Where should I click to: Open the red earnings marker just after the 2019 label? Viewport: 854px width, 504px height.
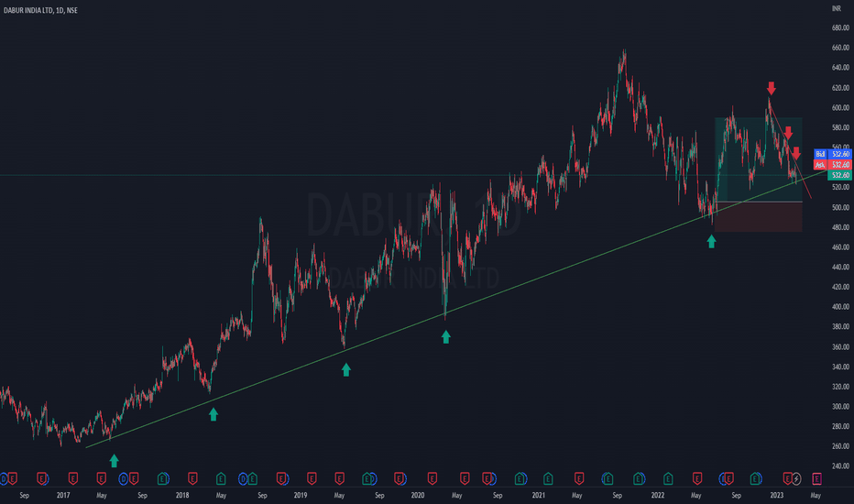312,478
